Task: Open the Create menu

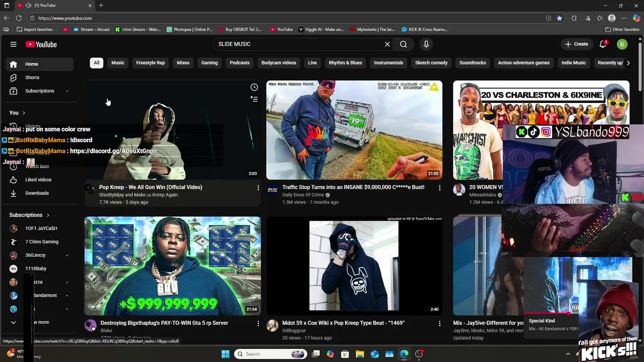Action: (x=576, y=44)
